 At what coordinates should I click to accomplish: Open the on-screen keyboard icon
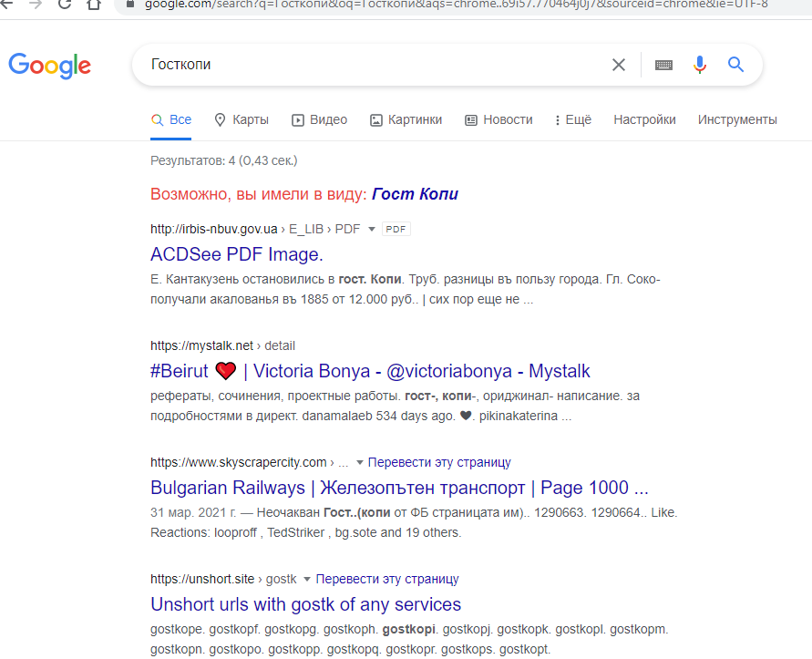663,65
